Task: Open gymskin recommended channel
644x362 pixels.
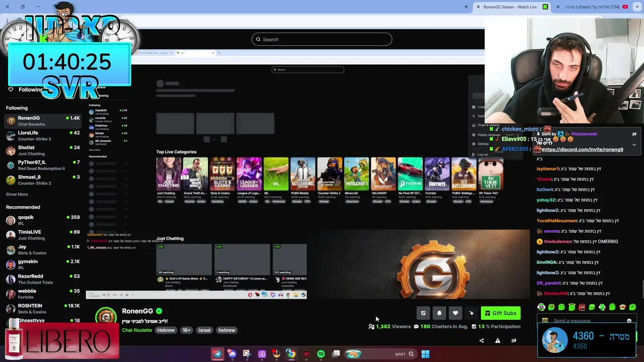Action: [43, 264]
